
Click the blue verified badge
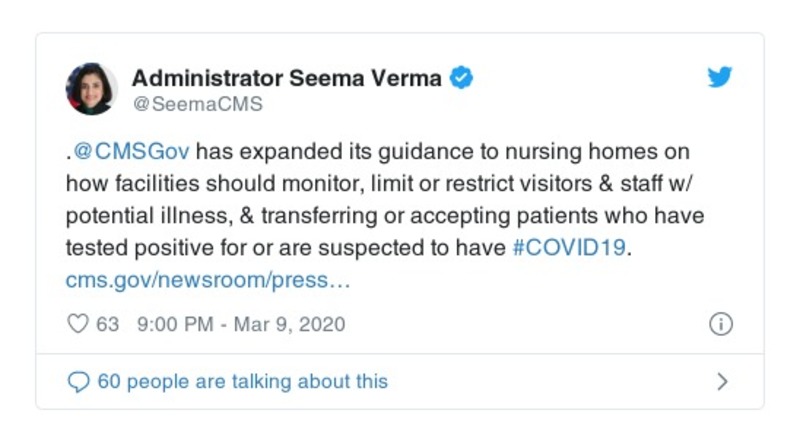461,78
